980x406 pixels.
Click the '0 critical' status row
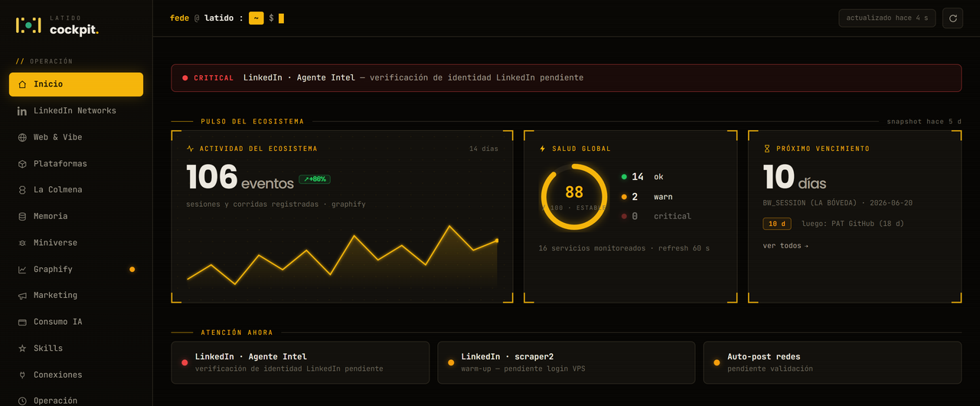655,217
